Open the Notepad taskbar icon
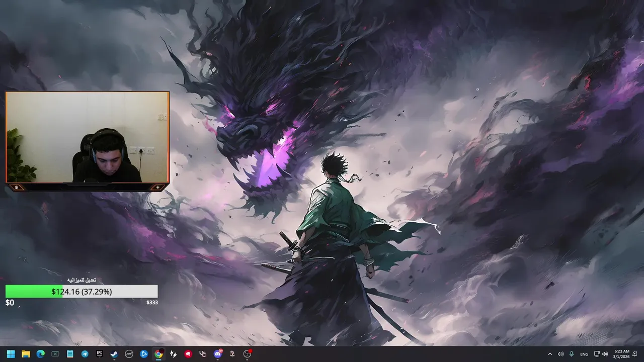The image size is (644, 362). pos(70,354)
